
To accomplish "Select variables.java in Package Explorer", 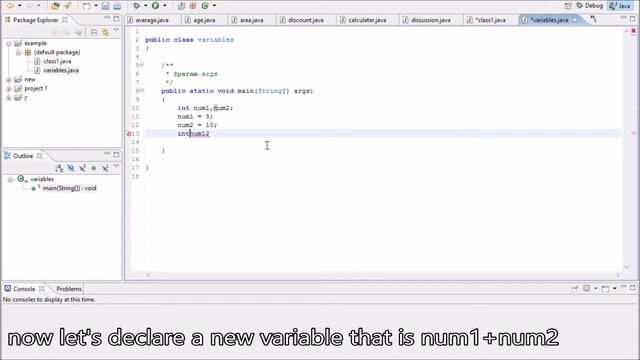I will [x=61, y=70].
